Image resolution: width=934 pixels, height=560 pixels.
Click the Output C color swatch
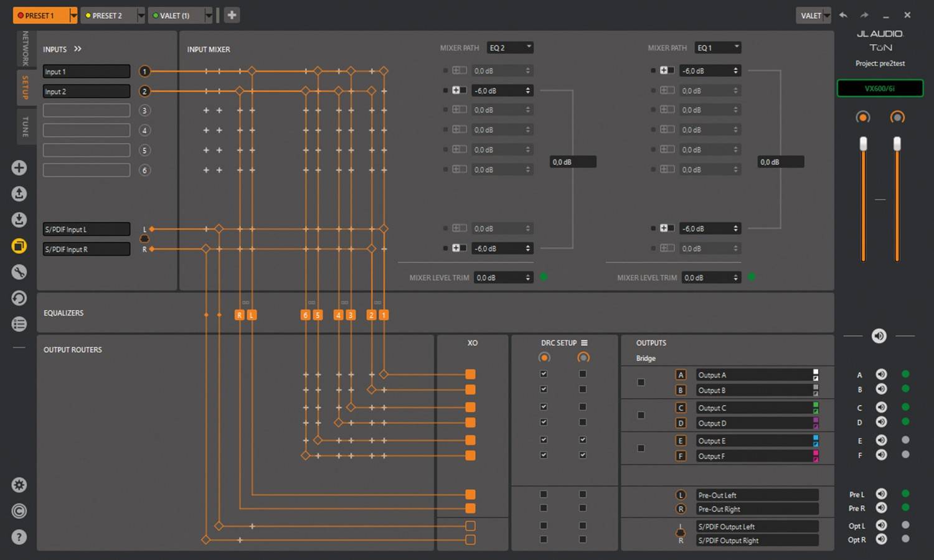click(x=816, y=408)
